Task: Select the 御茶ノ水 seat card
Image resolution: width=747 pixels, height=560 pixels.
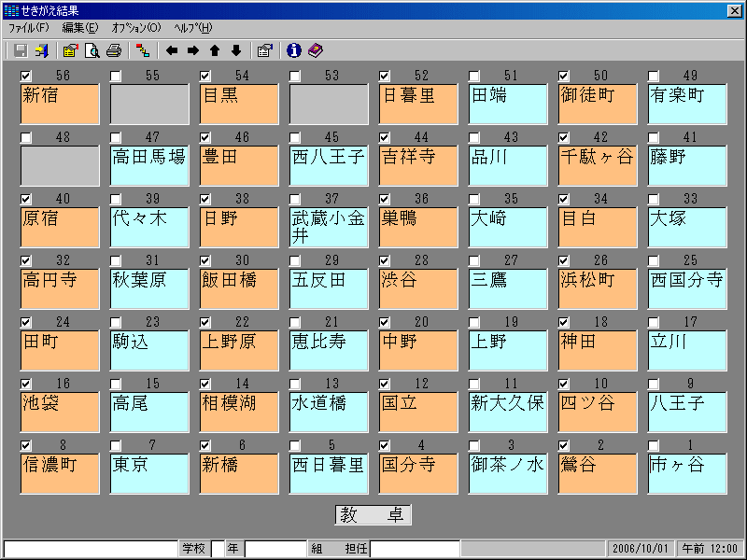Action: 508,474
